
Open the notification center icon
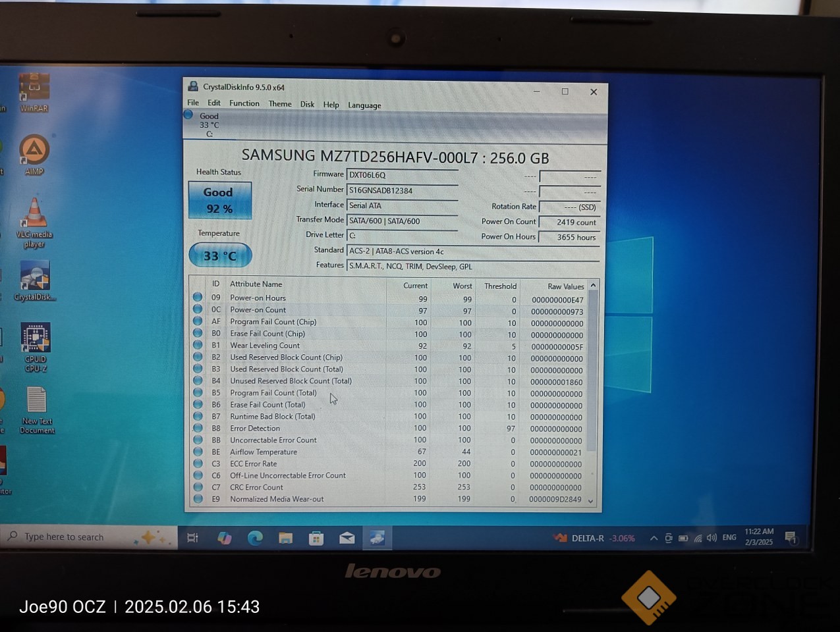[x=791, y=538]
